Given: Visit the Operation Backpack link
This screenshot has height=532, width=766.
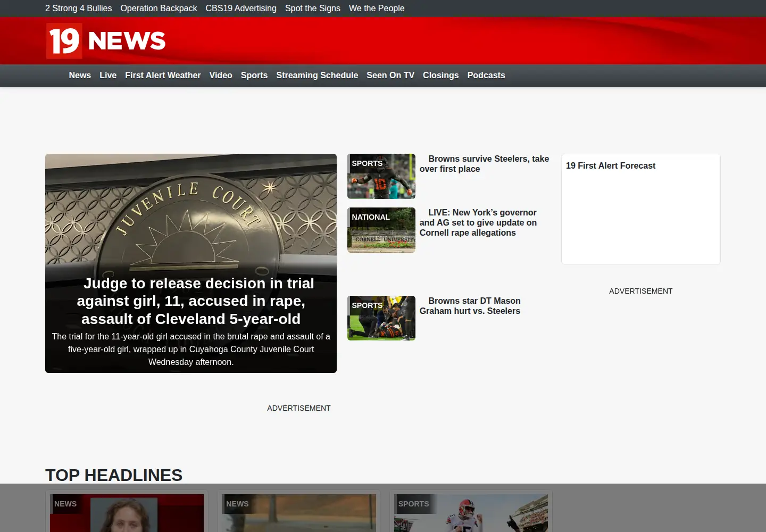Looking at the screenshot, I should tap(159, 9).
